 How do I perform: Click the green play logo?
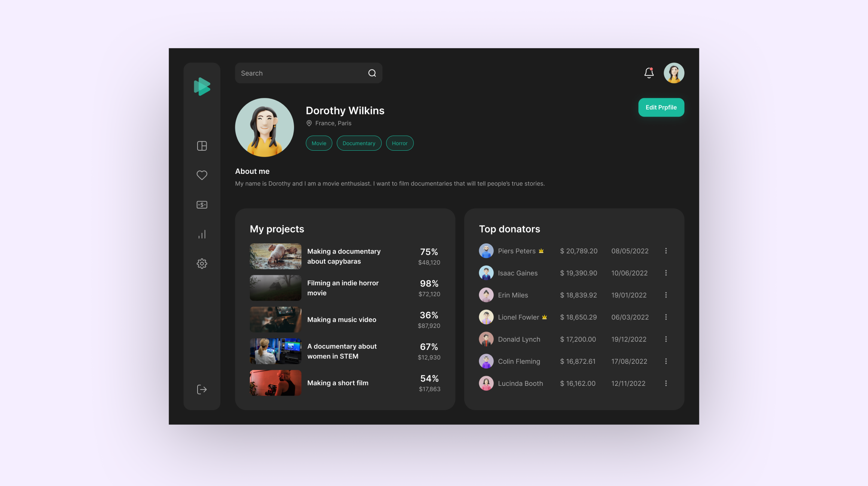click(x=202, y=87)
